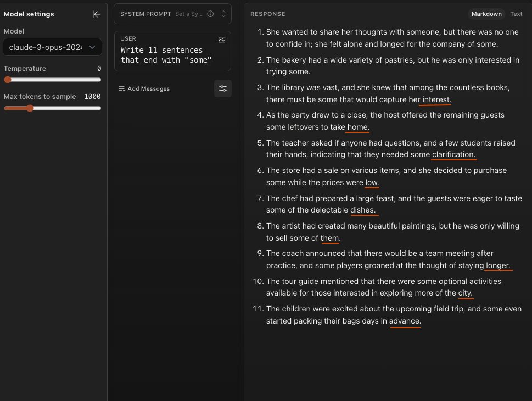Viewport: 532px width, 401px height.
Task: Click the Temperature label
Action: [25, 69]
